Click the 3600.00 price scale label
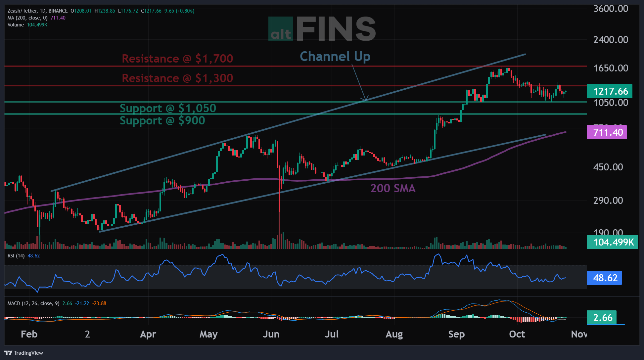 (x=611, y=9)
